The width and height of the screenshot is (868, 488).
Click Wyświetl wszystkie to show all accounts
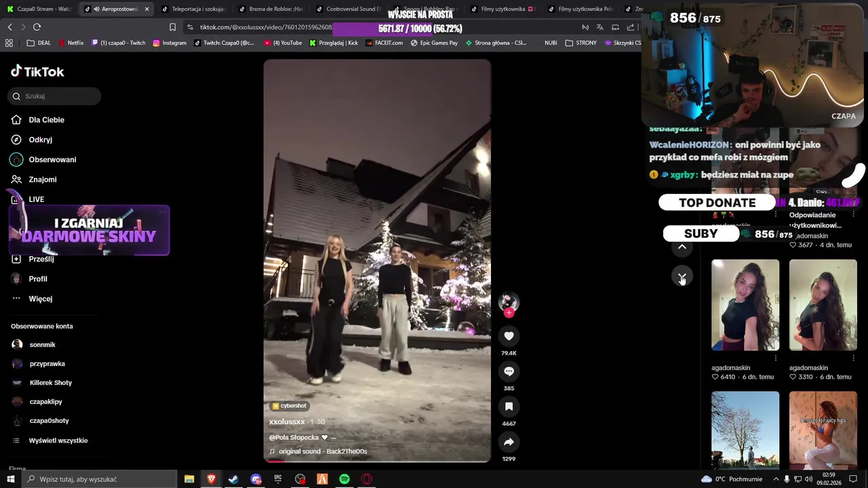click(58, 441)
